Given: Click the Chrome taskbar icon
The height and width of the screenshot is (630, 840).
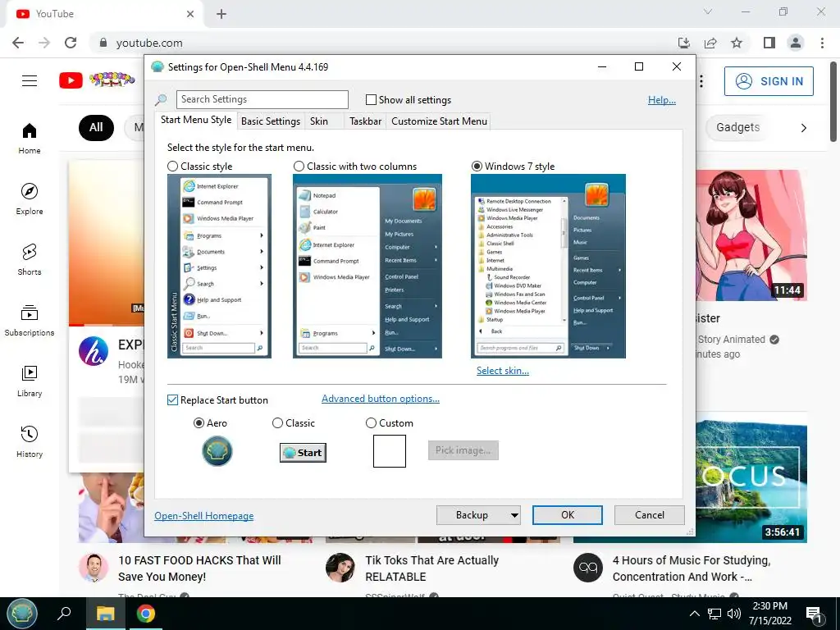Looking at the screenshot, I should click(145, 614).
